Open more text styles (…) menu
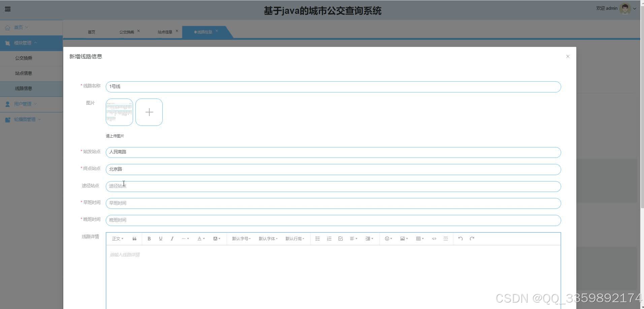The height and width of the screenshot is (309, 644). [x=185, y=238]
